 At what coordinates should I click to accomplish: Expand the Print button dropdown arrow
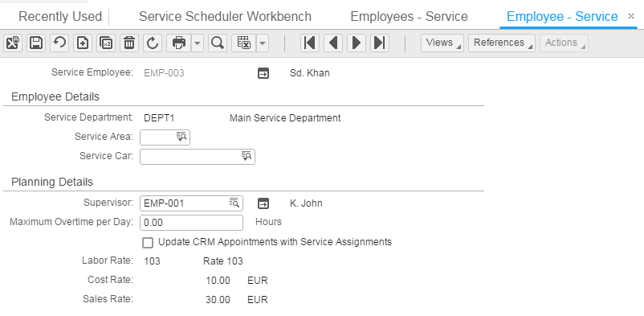pyautogui.click(x=198, y=43)
